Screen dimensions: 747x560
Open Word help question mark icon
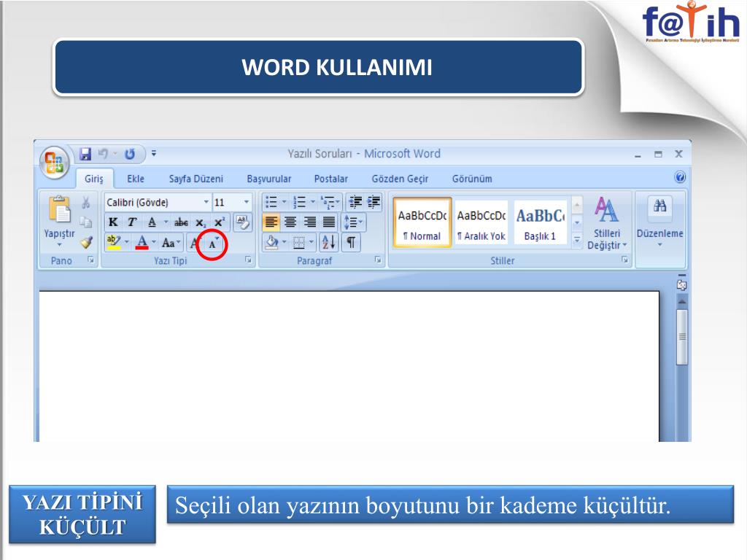pyautogui.click(x=680, y=178)
